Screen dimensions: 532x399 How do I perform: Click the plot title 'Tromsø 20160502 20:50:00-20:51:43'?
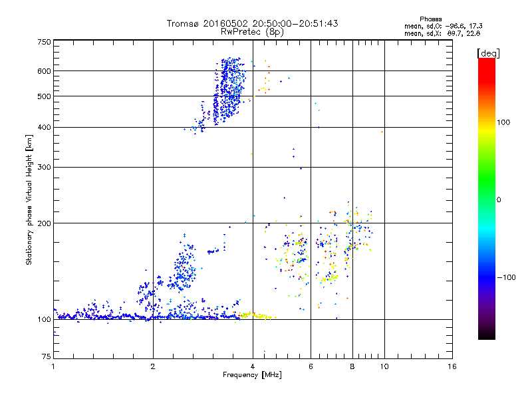(x=252, y=23)
